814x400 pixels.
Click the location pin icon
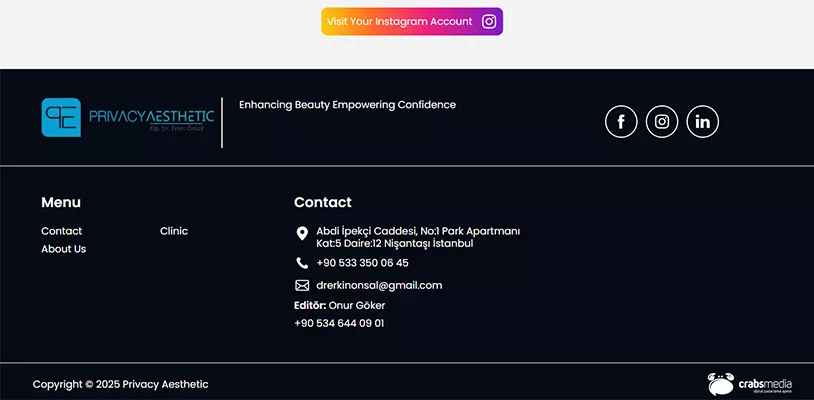(302, 234)
